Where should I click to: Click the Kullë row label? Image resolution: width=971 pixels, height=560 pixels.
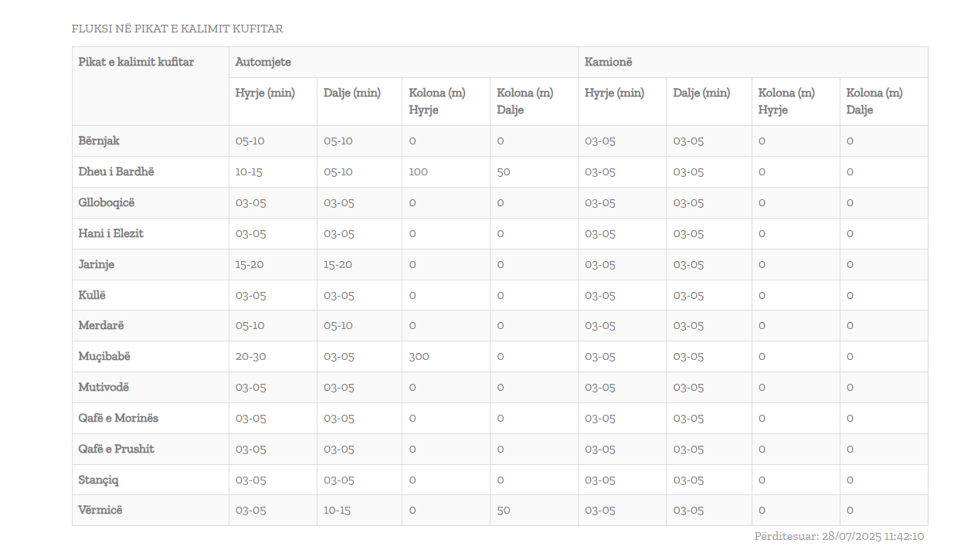[x=92, y=295]
